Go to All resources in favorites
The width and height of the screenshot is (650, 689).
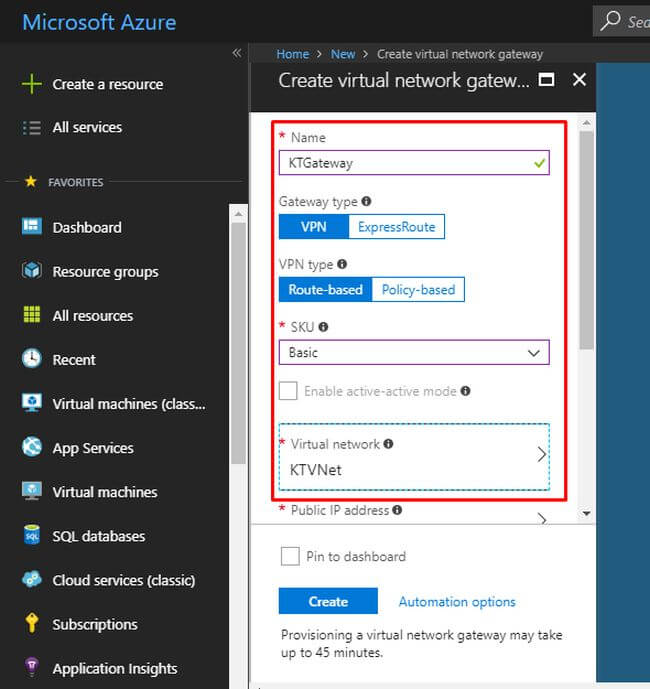click(93, 315)
